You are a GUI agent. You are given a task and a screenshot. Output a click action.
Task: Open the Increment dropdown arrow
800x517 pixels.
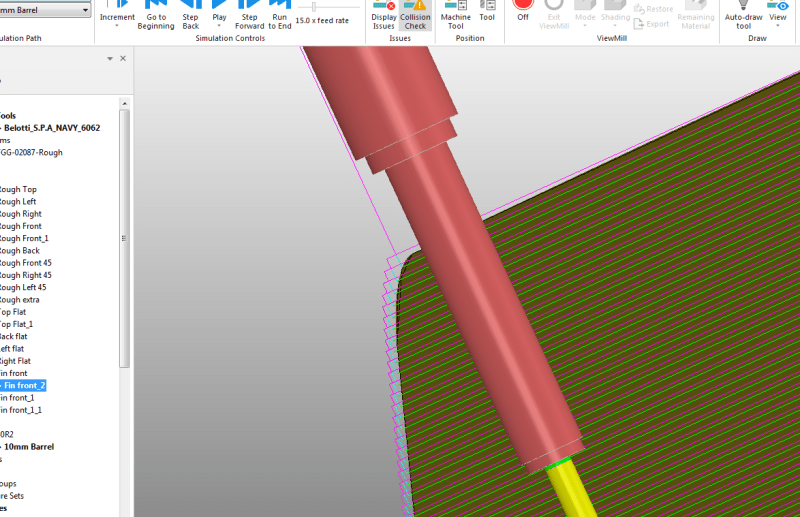coord(117,26)
